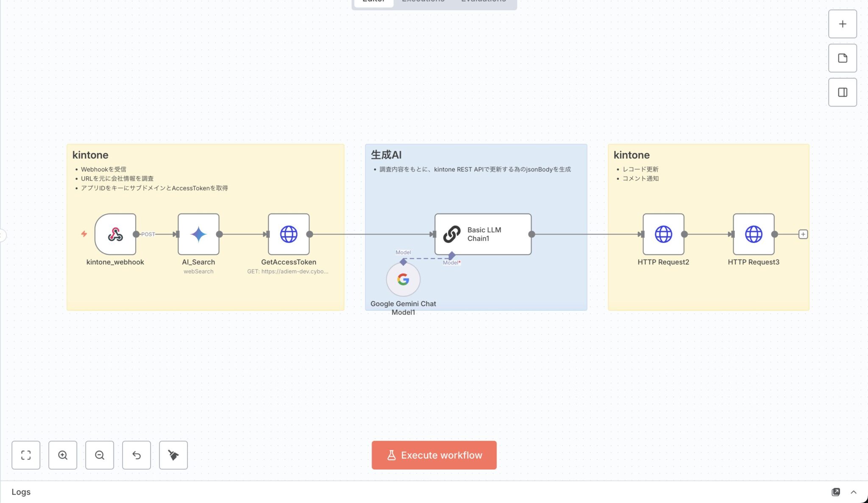
Task: Add a sticky note to canvas
Action: tap(843, 58)
